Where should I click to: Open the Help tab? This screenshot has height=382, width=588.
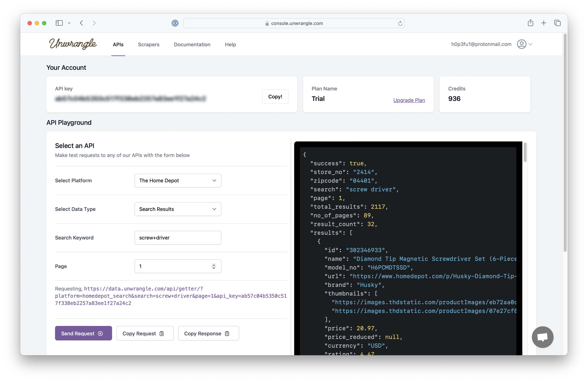coord(230,44)
